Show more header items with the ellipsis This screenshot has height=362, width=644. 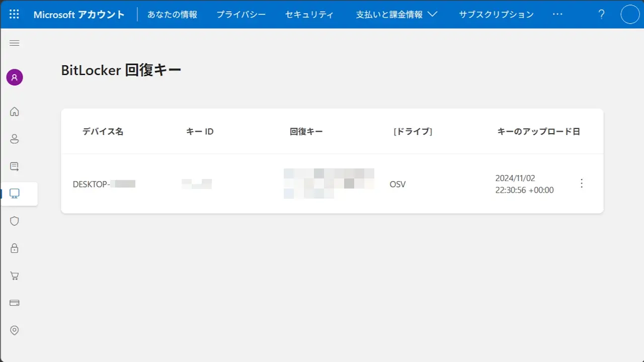pyautogui.click(x=557, y=15)
